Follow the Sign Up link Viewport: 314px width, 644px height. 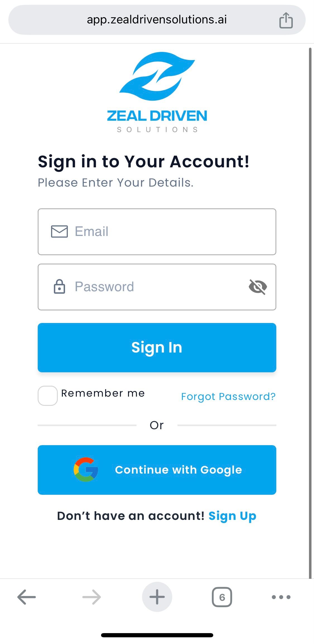[x=232, y=516]
